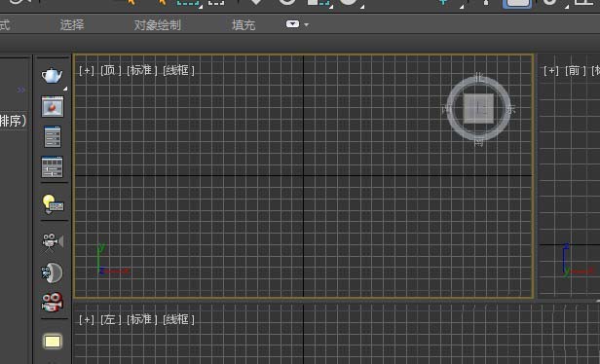The image size is (600, 364).
Task: Click the [+] menu in the 前 viewport
Action: coord(551,70)
